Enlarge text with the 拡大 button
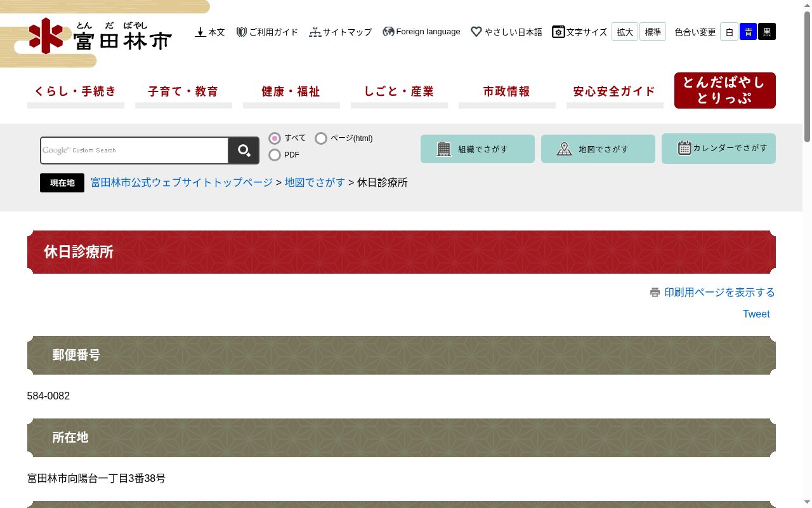 pos(625,32)
